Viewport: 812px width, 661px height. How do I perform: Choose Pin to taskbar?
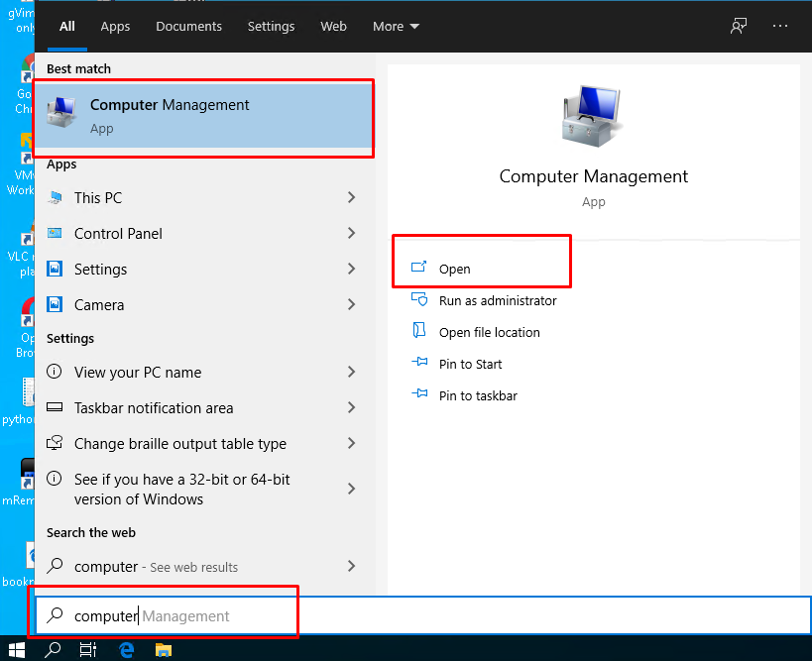[478, 395]
